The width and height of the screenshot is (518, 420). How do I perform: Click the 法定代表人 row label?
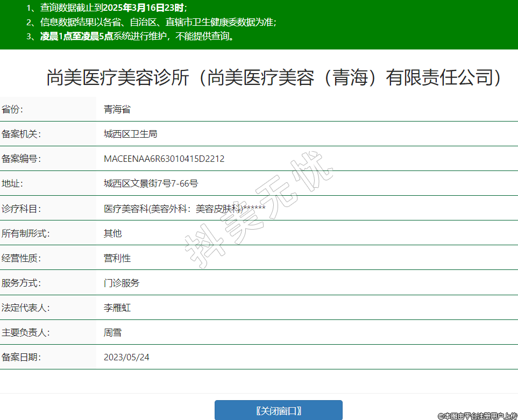click(25, 308)
